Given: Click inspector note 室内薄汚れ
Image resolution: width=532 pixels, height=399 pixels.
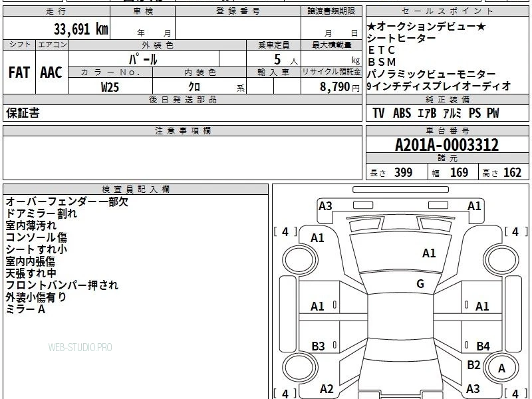Looking at the screenshot, I should click(31, 225).
